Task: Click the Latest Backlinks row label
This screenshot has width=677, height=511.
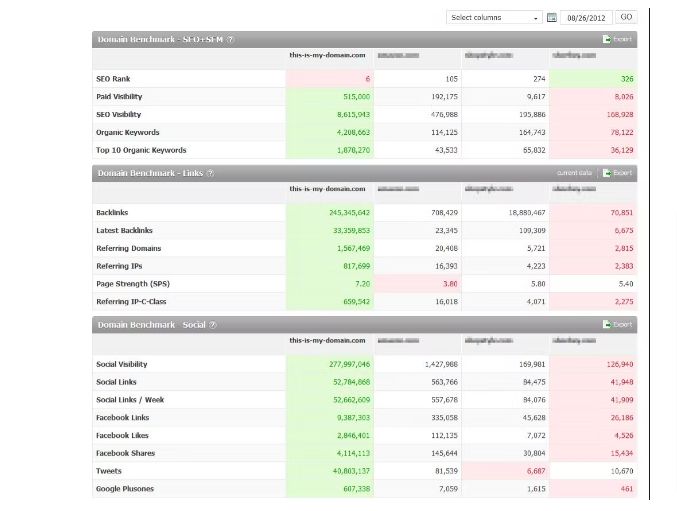Action: (124, 230)
